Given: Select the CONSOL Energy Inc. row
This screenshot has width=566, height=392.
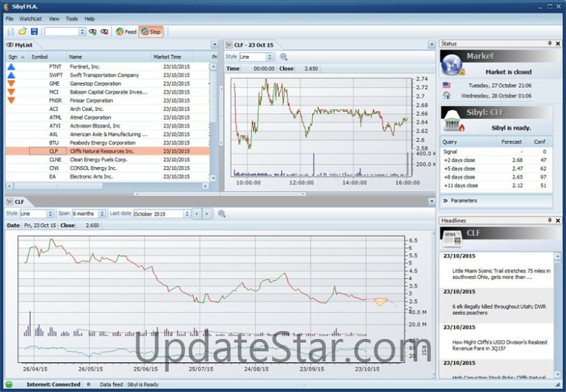Looking at the screenshot, I should (x=107, y=168).
